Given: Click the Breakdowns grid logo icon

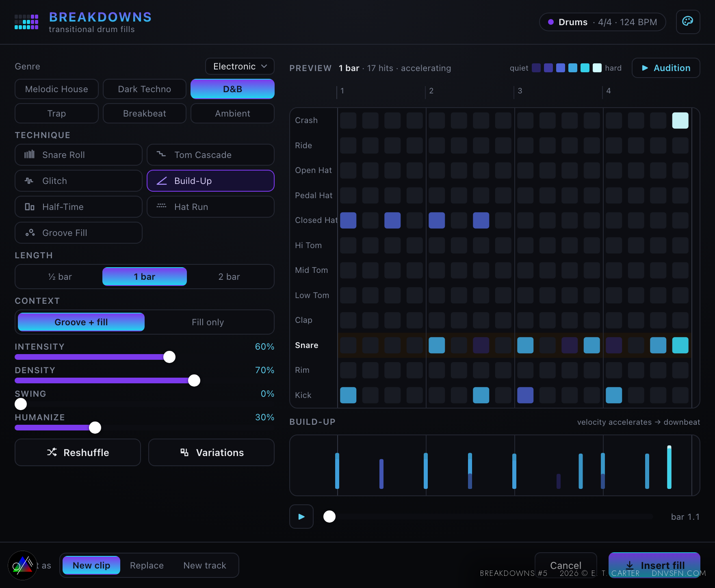Looking at the screenshot, I should (26, 22).
